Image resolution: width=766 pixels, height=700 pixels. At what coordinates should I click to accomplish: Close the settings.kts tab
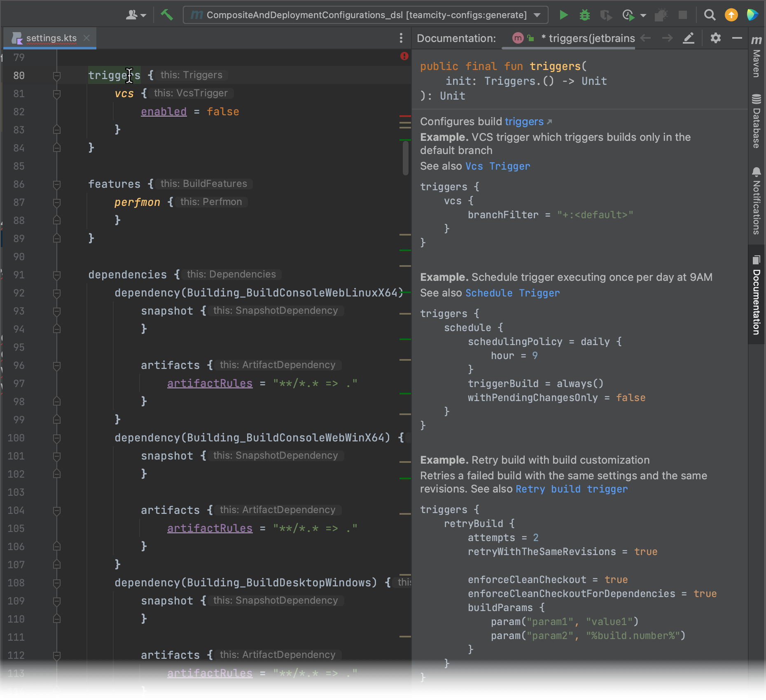point(86,38)
